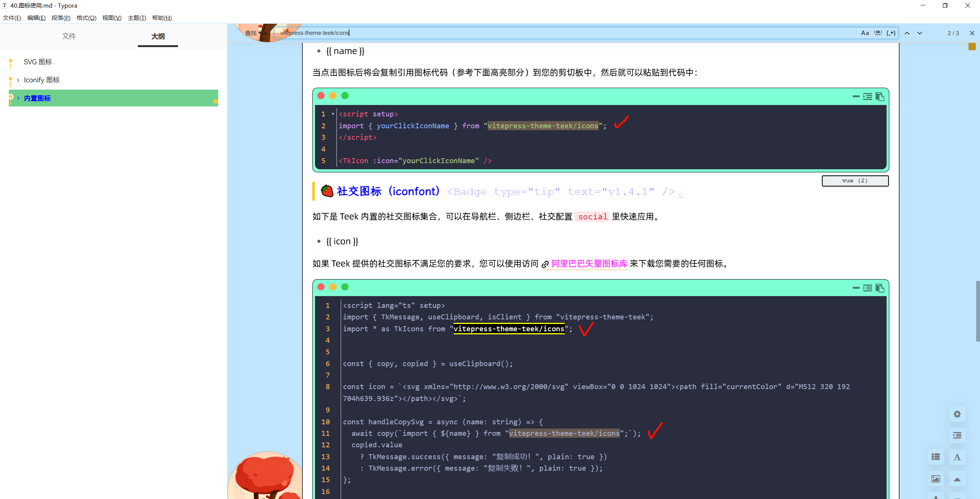Switch to the 文件 sidebar tab

(69, 36)
